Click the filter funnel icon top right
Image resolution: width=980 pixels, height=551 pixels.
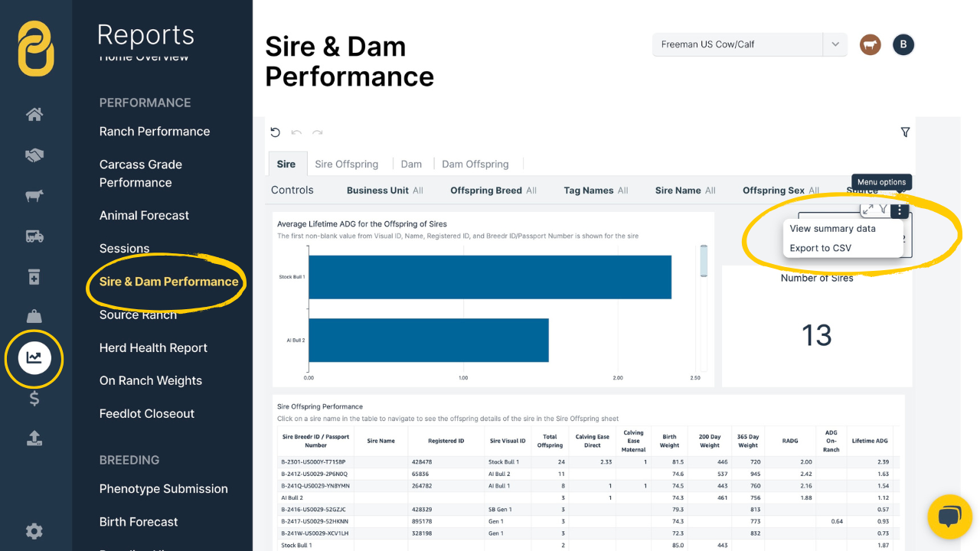[x=905, y=132]
